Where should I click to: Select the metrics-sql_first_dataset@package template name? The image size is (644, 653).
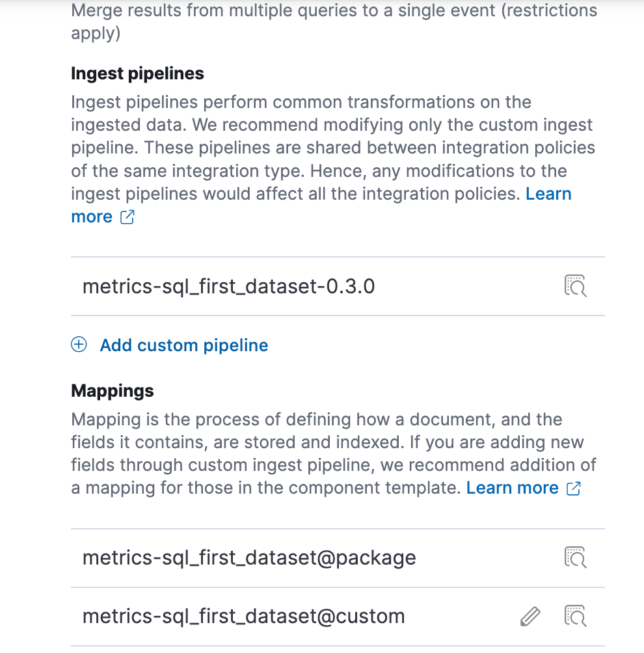(249, 558)
